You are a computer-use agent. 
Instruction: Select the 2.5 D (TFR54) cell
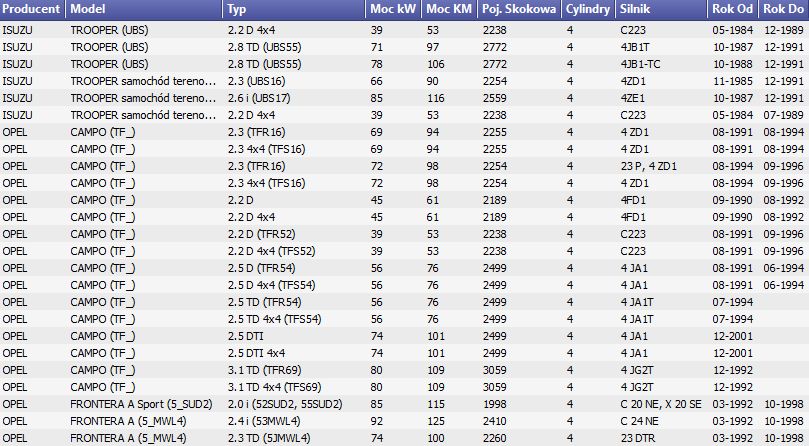point(262,268)
